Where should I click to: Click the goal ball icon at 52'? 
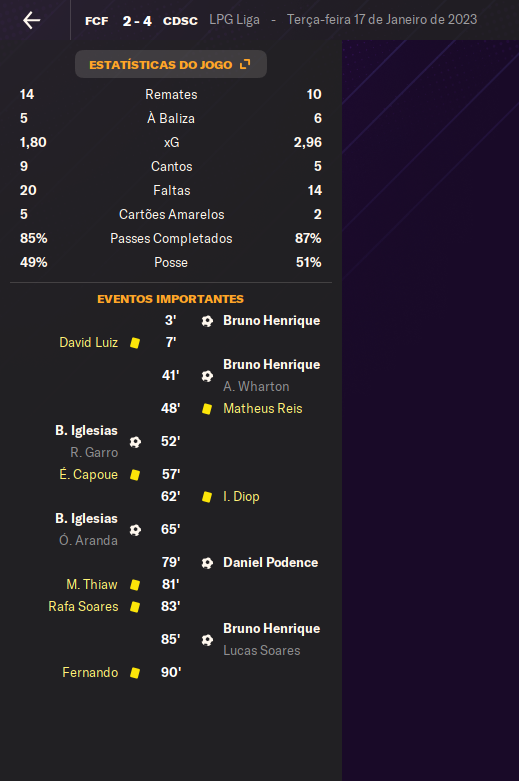(x=135, y=442)
